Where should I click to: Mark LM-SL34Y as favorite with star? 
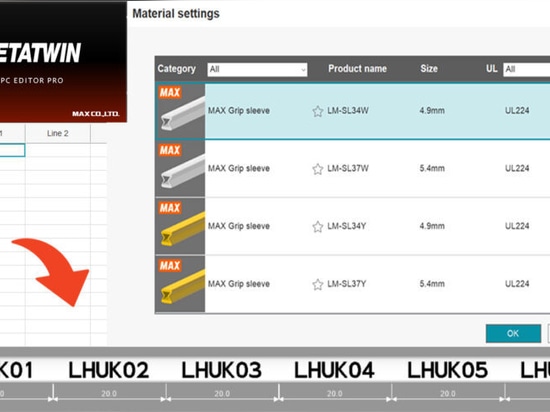[x=317, y=227]
